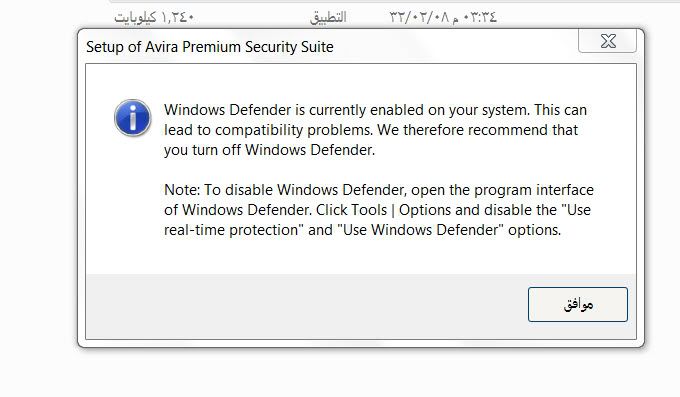Click the Setup of Avira Premium Security Suite title
This screenshot has height=397, width=680.
point(210,47)
